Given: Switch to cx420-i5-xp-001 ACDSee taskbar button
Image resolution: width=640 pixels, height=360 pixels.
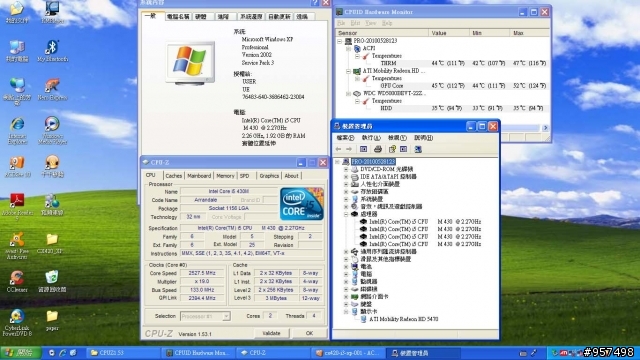Looking at the screenshot, I should click(348, 353).
